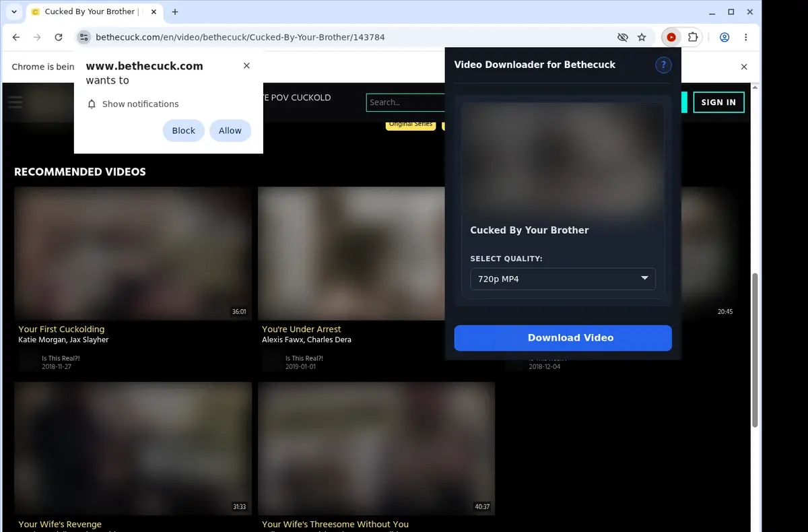The image size is (808, 532).
Task: Open the 36:01 duration video thumbnail
Action: click(133, 253)
